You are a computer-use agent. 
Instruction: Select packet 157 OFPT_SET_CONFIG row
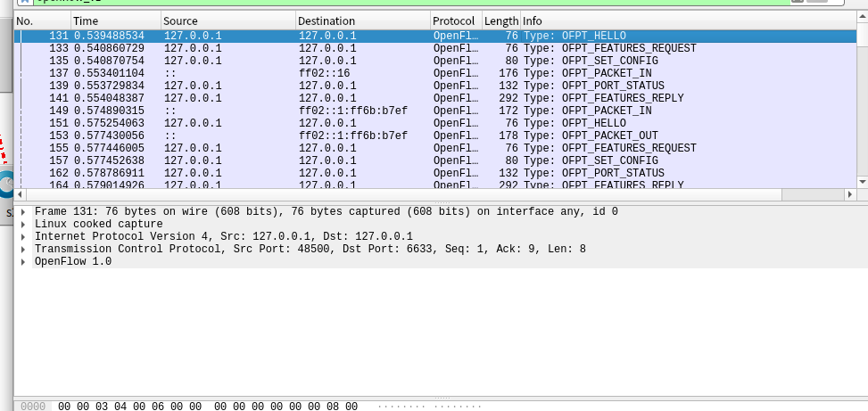(x=434, y=160)
